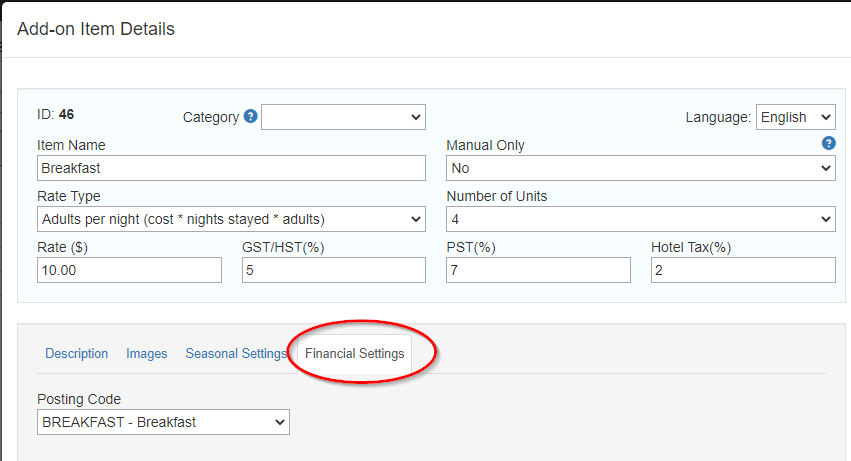This screenshot has height=461, width=851.
Task: Click the Manual Only help icon
Action: pyautogui.click(x=828, y=143)
